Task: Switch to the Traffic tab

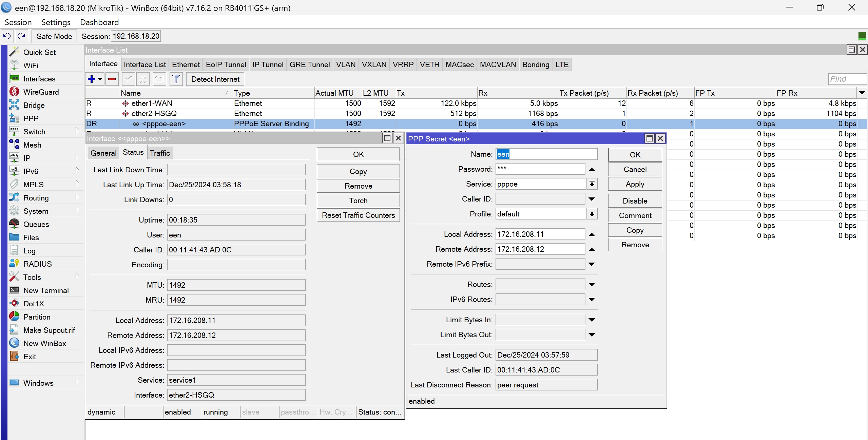Action: pyautogui.click(x=160, y=153)
